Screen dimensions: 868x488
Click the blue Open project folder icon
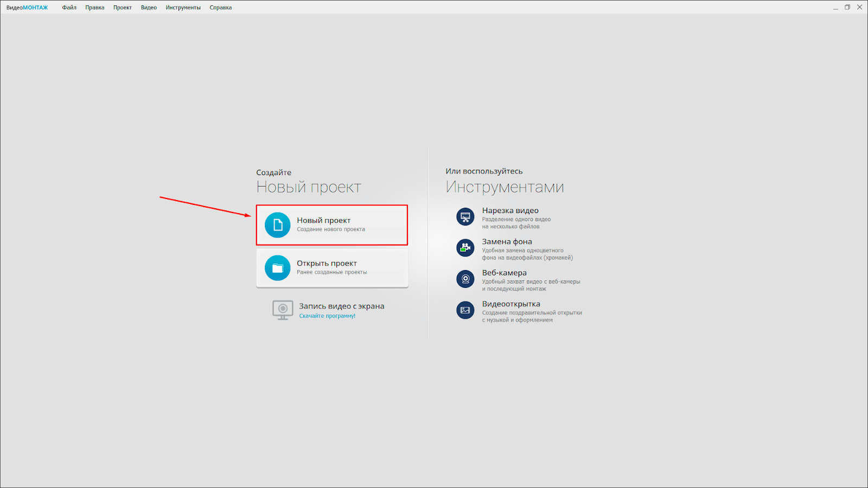click(x=278, y=268)
